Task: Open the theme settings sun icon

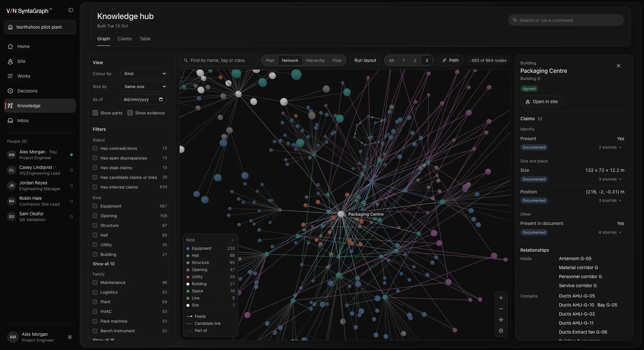Action: point(70,337)
